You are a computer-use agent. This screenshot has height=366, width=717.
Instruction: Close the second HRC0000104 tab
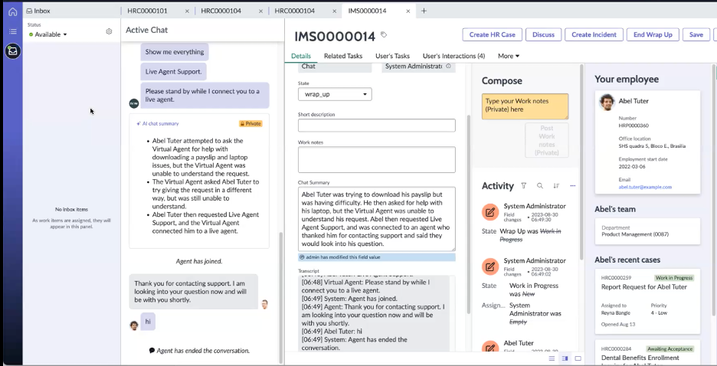334,11
